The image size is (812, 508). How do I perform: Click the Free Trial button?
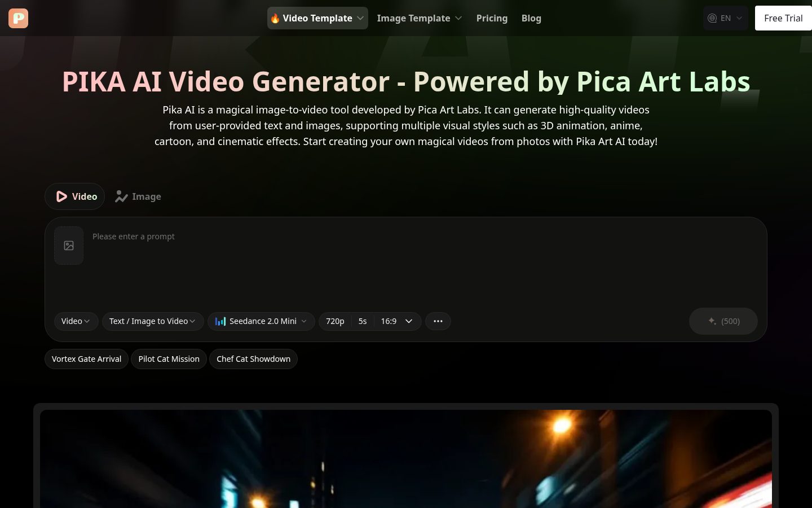pyautogui.click(x=783, y=18)
